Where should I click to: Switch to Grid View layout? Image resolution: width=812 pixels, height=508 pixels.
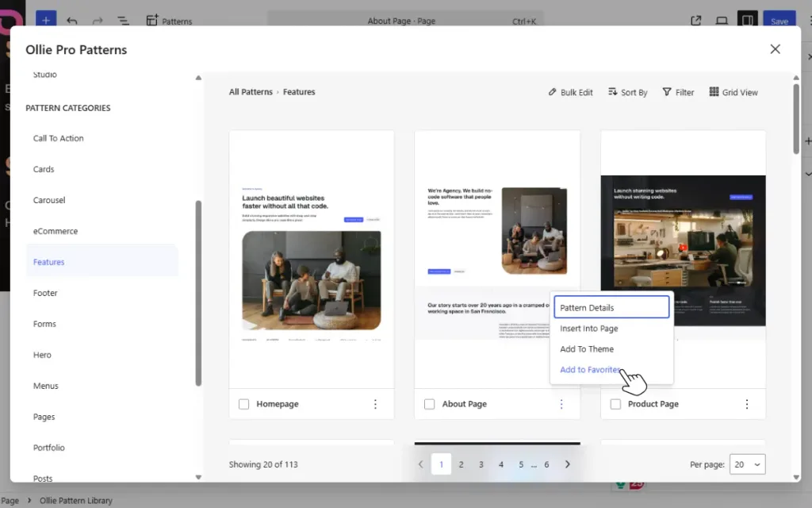point(733,92)
